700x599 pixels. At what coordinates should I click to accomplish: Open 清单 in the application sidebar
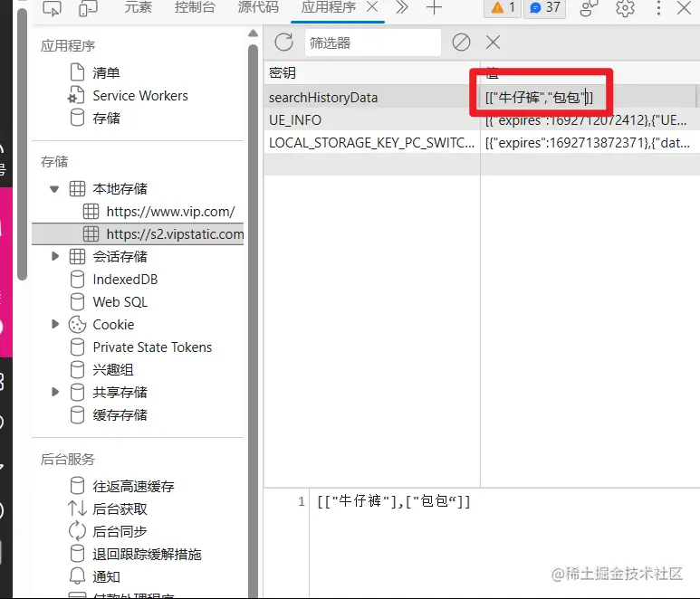click(106, 72)
